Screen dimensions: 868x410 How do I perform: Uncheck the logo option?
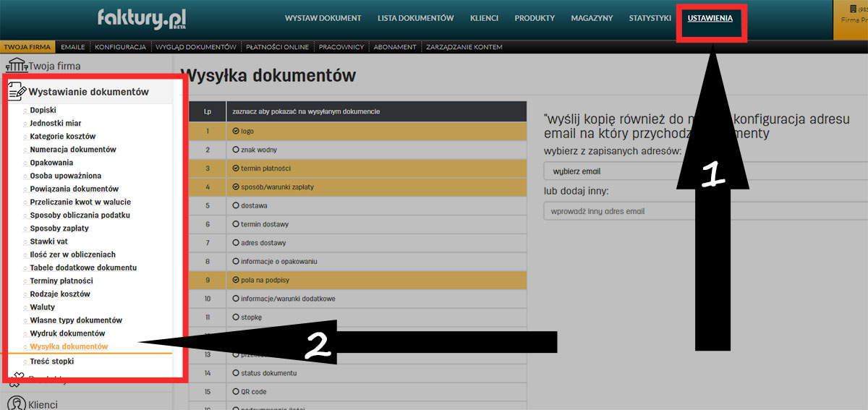[x=236, y=131]
